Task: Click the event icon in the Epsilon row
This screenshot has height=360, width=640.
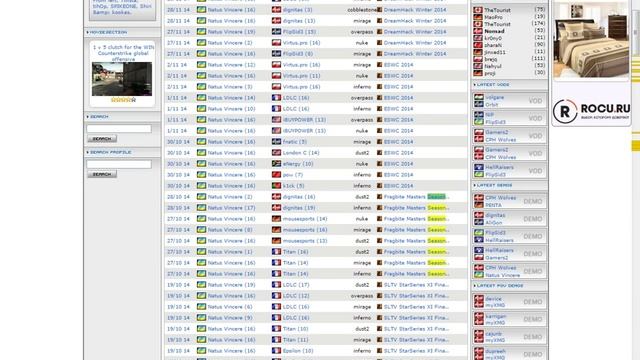Action: (379, 351)
